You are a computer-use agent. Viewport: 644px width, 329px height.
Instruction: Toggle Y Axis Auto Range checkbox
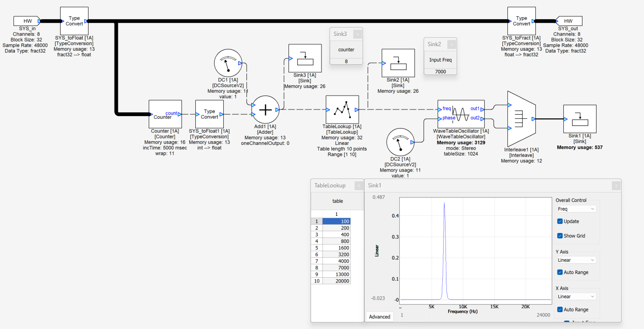click(x=560, y=272)
